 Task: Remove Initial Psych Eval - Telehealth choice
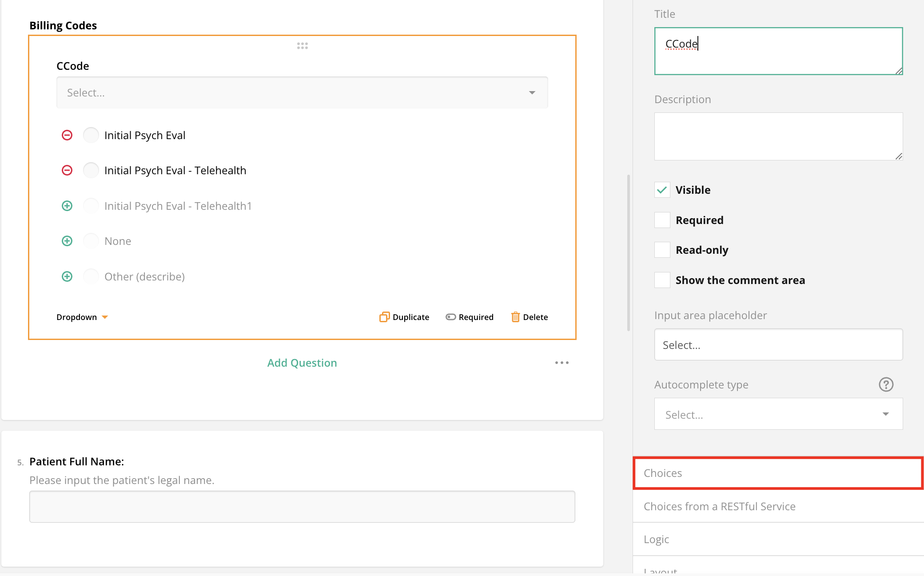pos(67,170)
